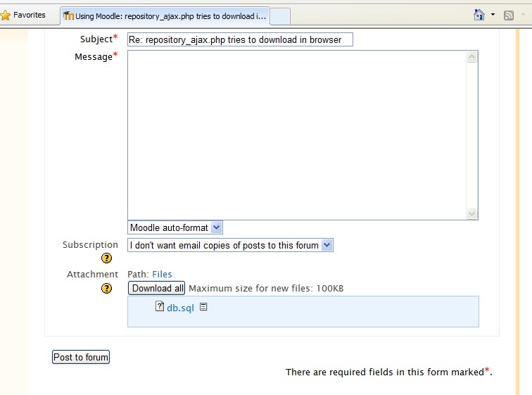This screenshot has height=395, width=532.
Task: Open the new blank tab
Action: point(280,16)
